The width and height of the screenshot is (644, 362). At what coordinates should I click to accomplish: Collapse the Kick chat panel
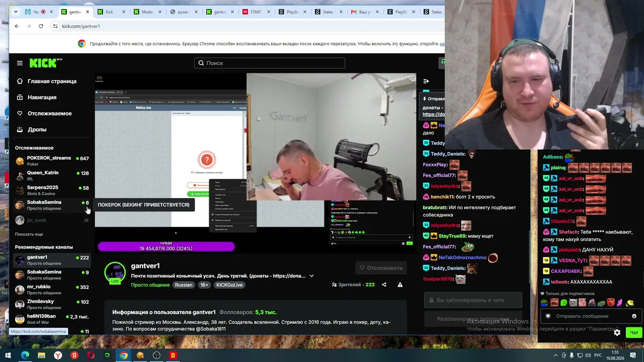426,81
